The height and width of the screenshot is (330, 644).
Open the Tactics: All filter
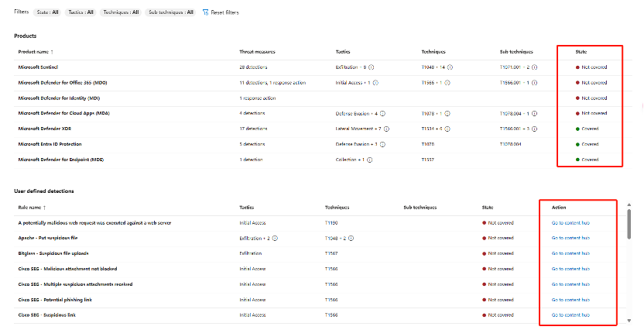[80, 12]
